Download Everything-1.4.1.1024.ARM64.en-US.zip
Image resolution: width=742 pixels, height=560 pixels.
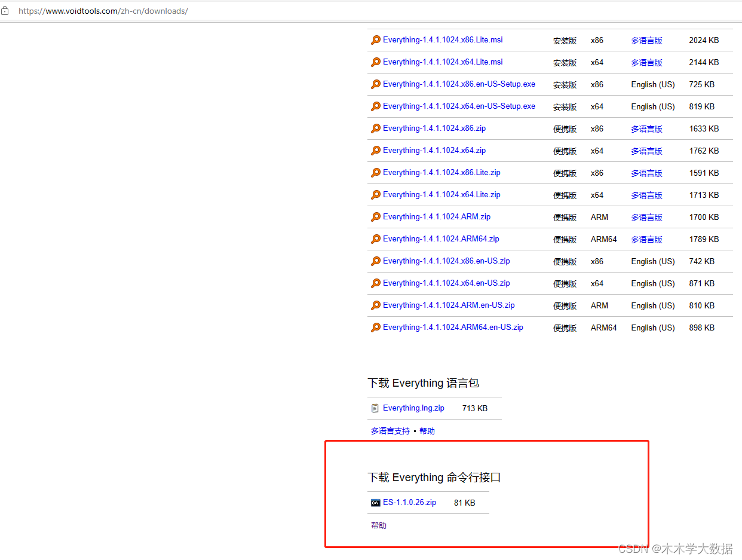453,328
